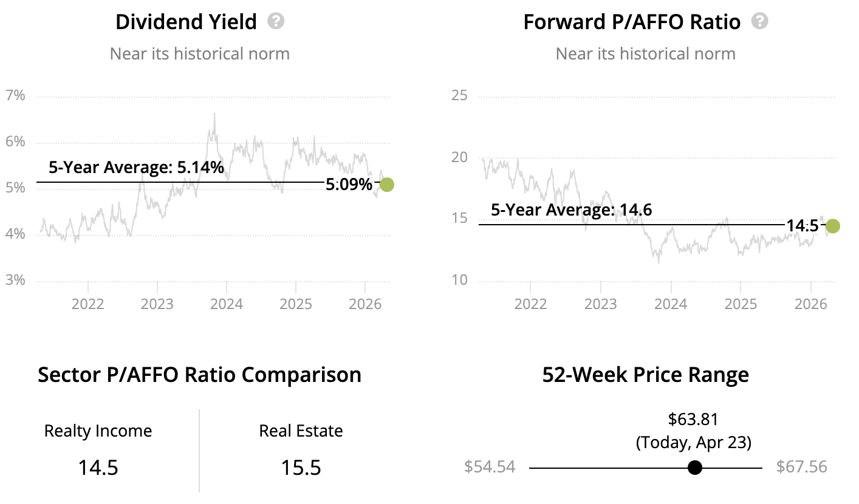Click the green P/AFFO current-value dot
859x504 pixels.
832,226
